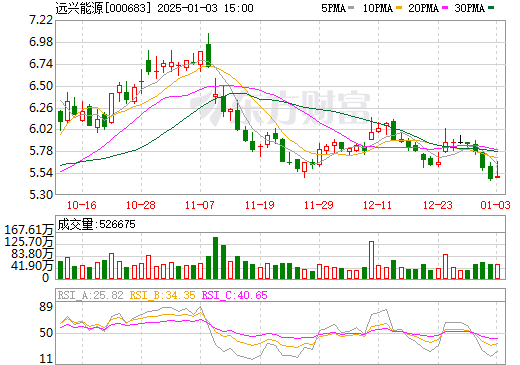520x365 pixels.
Task: Select the 12-23 date marker
Action: pos(438,205)
